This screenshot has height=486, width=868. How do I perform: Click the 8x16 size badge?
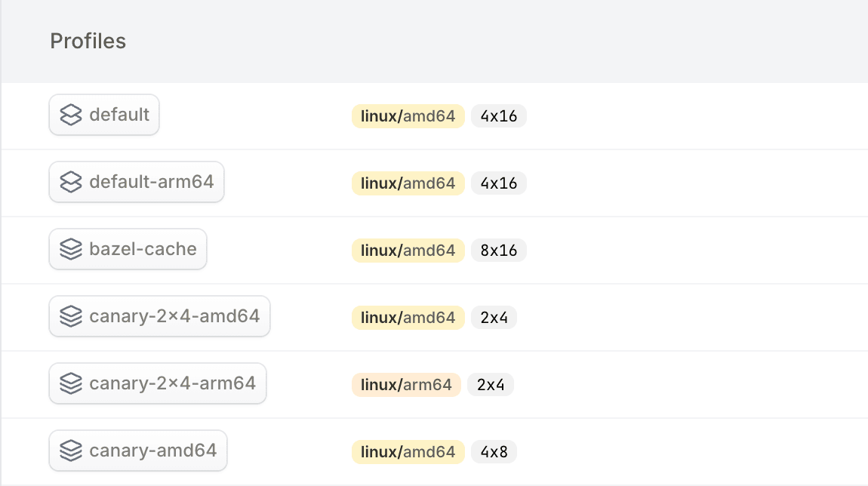498,251
